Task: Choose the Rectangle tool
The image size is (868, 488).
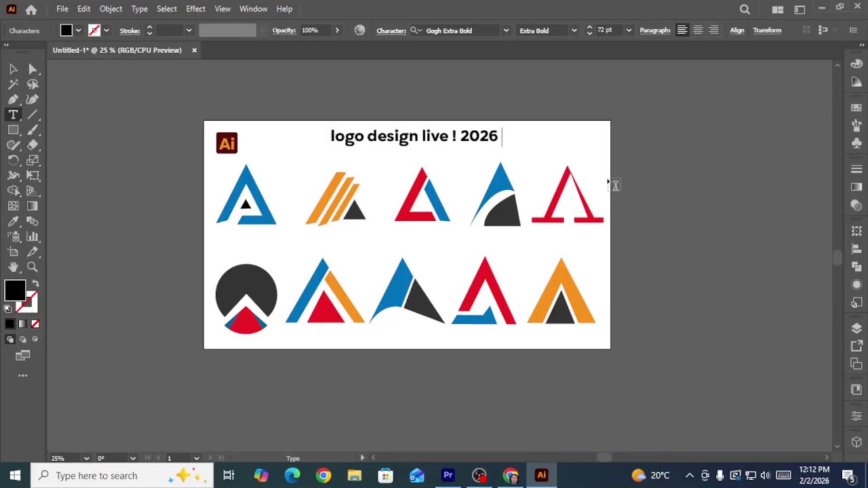Action: (13, 130)
